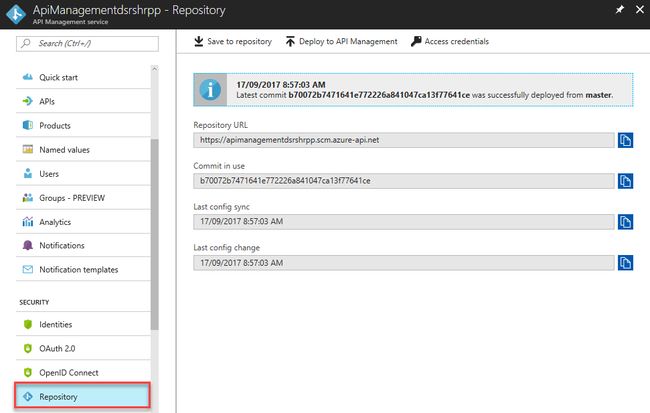
Task: Click the Quick start cloud icon
Action: pyautogui.click(x=28, y=77)
